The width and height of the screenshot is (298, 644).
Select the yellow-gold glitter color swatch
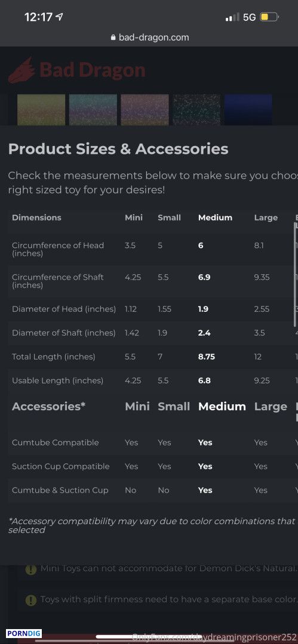41,110
